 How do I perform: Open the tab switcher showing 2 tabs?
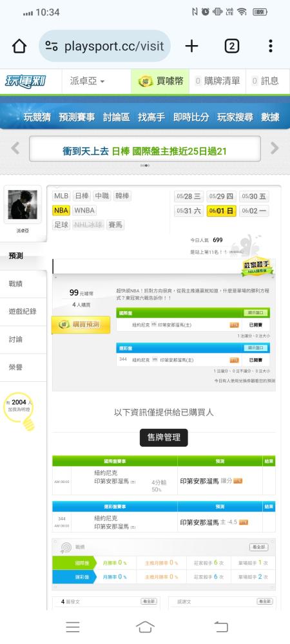pos(231,46)
